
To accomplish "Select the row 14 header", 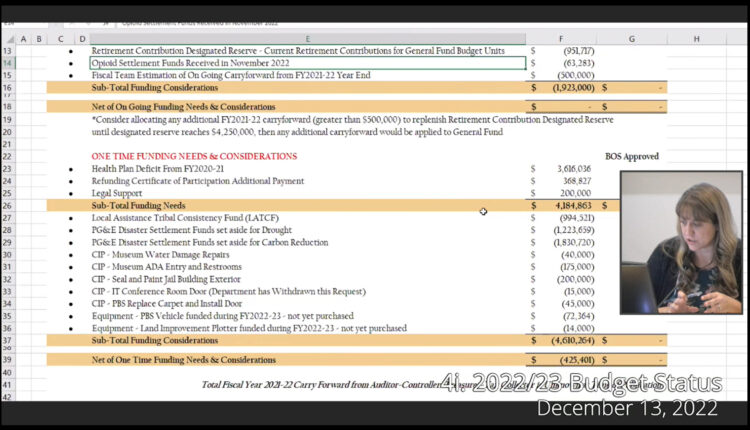I will pos(9,63).
